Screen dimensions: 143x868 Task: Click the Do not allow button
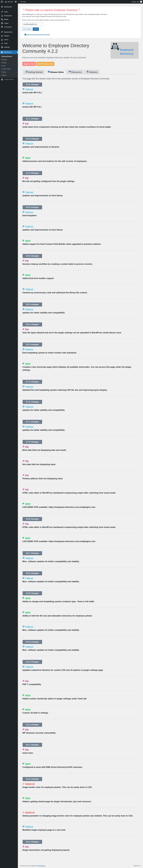tap(27, 29)
